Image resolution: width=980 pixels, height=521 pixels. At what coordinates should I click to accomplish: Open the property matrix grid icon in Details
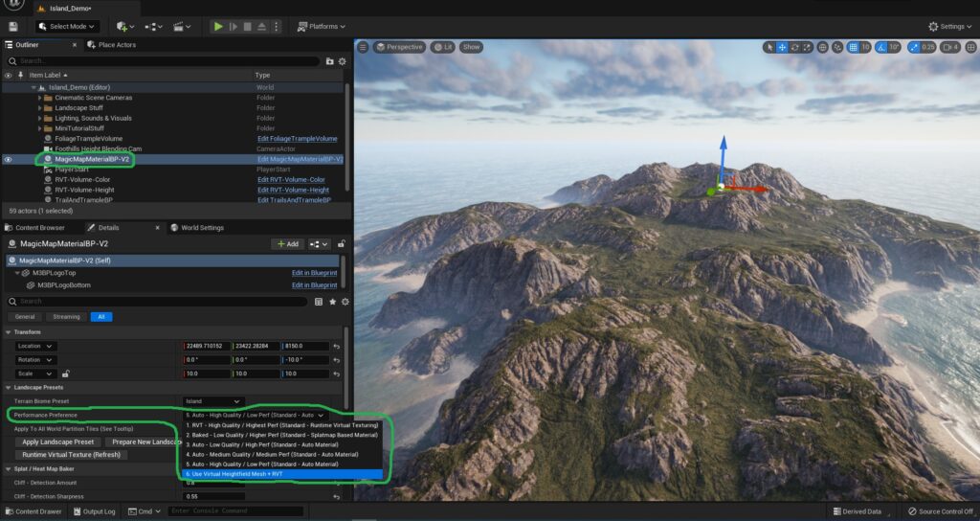(319, 302)
